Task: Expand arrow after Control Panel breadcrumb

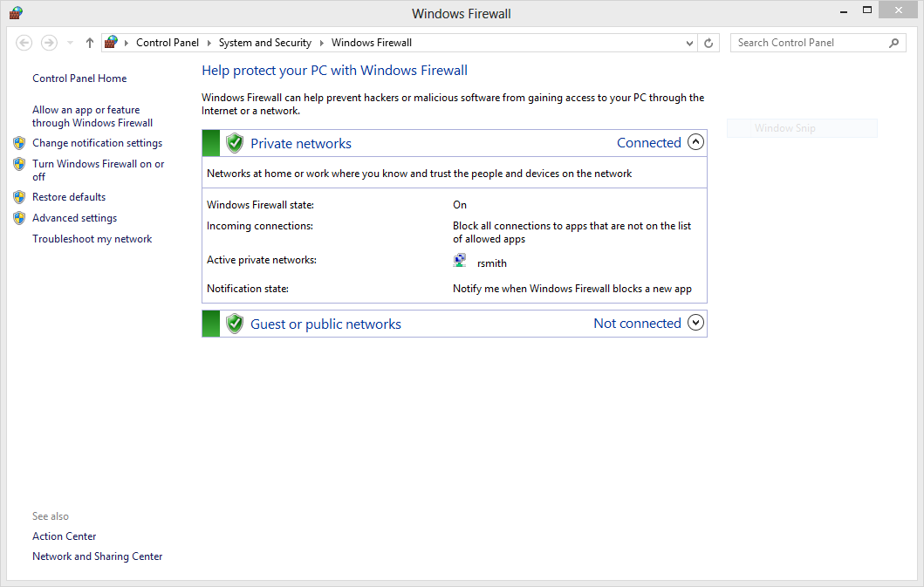Action: click(x=209, y=43)
